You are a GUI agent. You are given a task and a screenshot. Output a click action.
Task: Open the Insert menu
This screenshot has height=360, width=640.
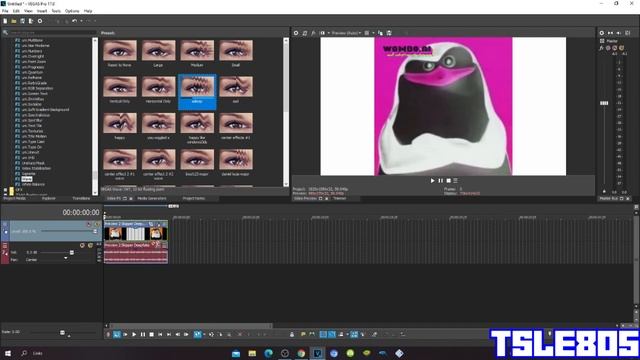(x=42, y=11)
